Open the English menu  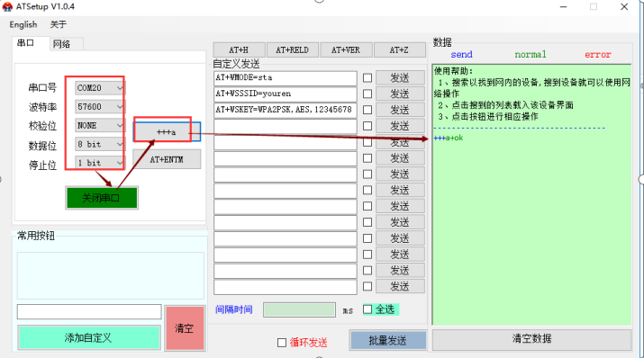click(x=23, y=24)
